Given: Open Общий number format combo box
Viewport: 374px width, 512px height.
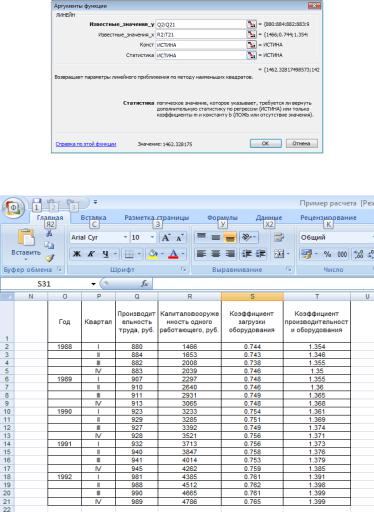Looking at the screenshot, I should coord(336,237).
